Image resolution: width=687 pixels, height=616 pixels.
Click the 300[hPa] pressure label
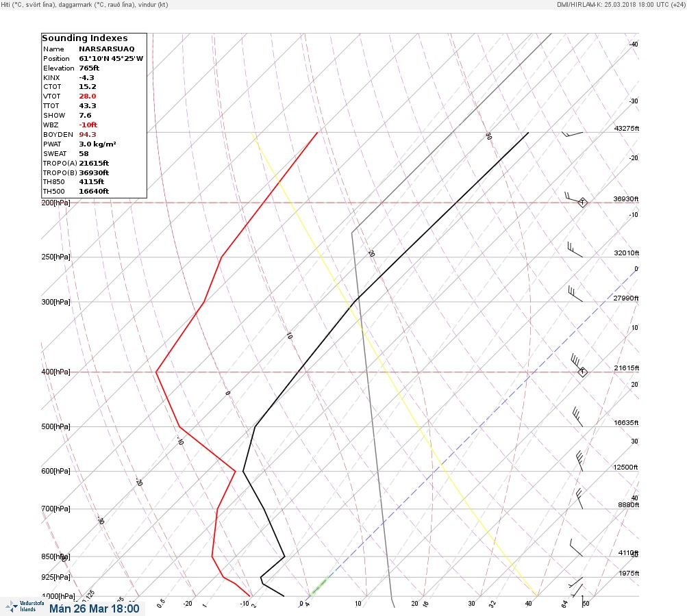click(55, 302)
